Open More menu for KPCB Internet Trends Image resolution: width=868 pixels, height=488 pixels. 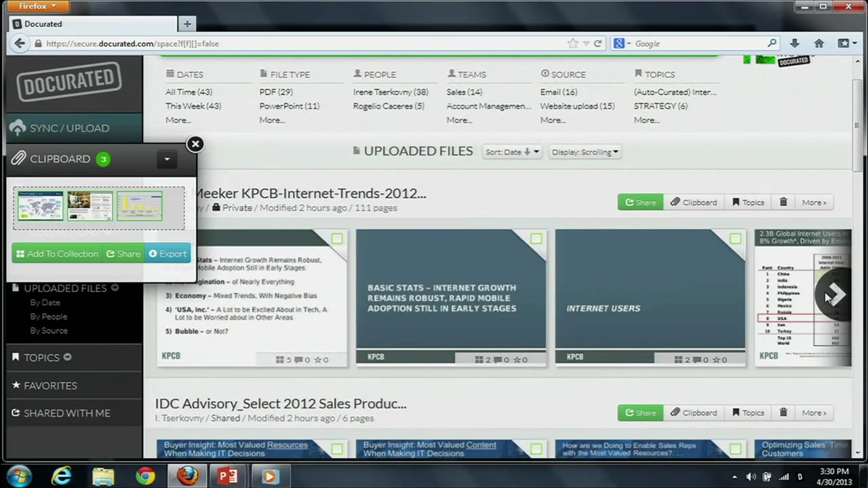pos(814,203)
